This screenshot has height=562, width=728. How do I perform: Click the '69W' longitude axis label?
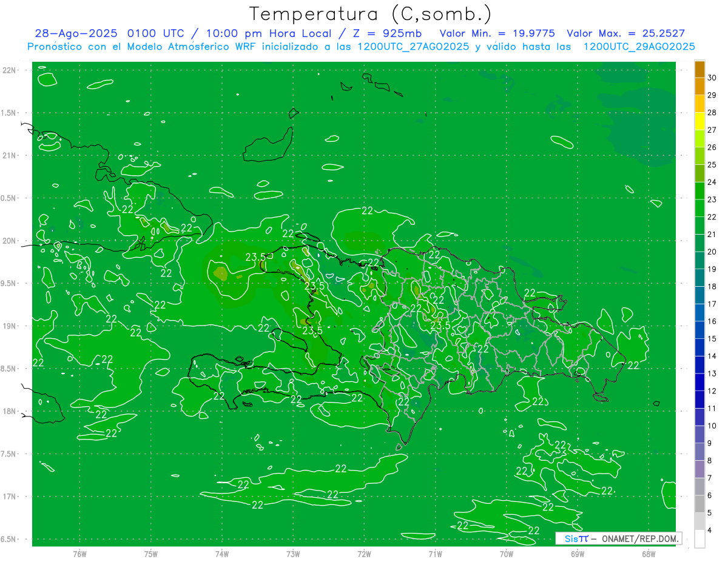click(x=578, y=554)
